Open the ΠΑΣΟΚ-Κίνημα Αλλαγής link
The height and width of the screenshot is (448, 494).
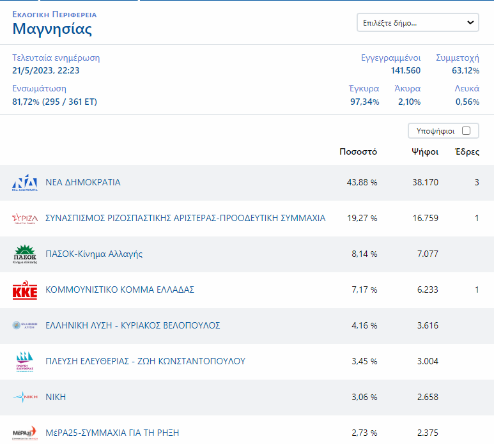[94, 254]
